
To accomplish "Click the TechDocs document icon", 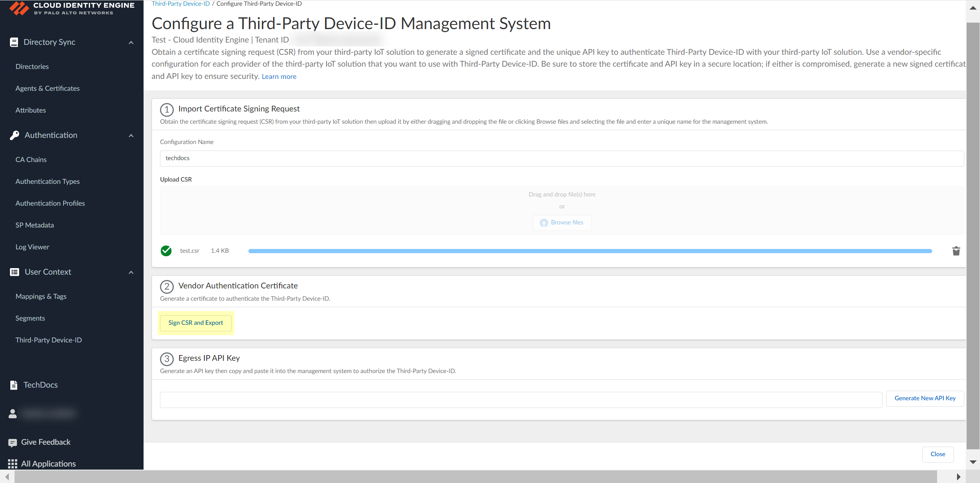I will (14, 385).
